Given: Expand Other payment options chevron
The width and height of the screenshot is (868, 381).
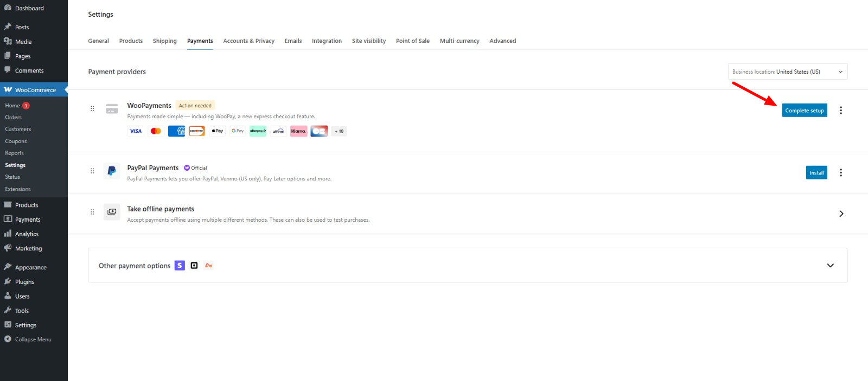Looking at the screenshot, I should pyautogui.click(x=831, y=266).
